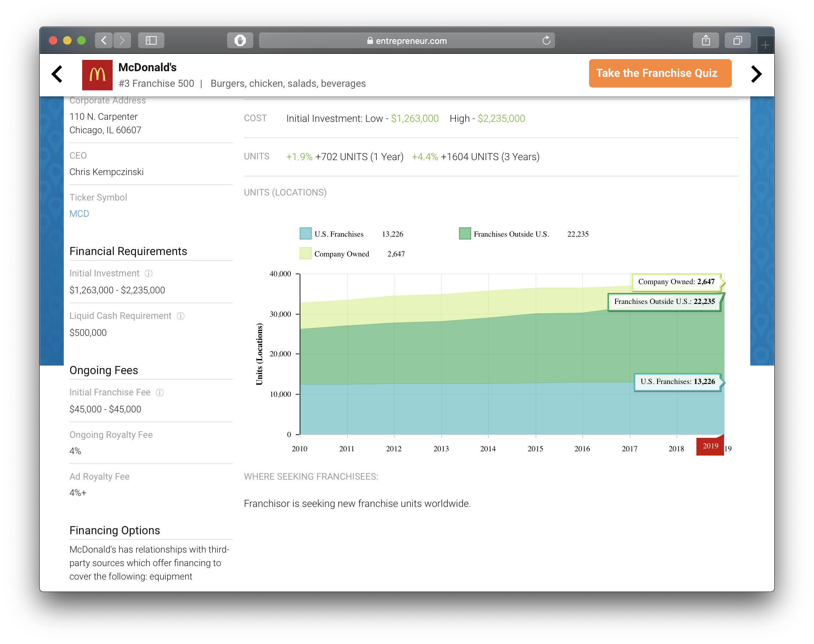Add a new tab with plus button
The height and width of the screenshot is (644, 814).
tap(765, 45)
